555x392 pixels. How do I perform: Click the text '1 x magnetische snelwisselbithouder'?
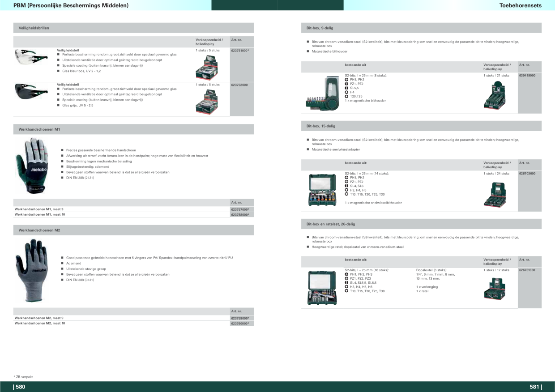point(373,203)
